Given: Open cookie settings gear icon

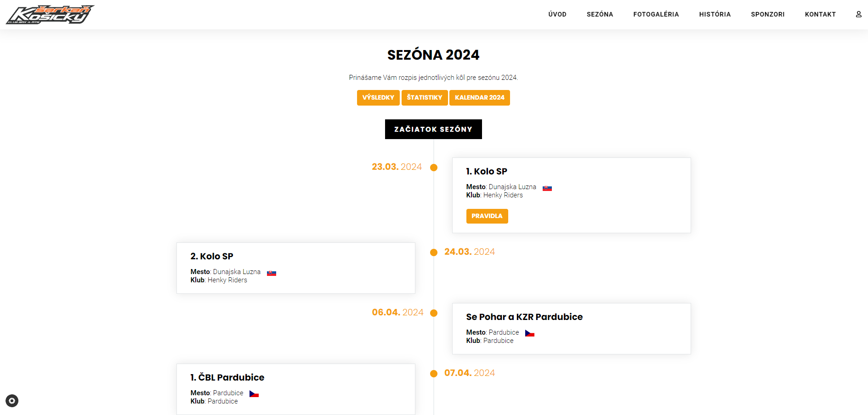Looking at the screenshot, I should [x=12, y=401].
